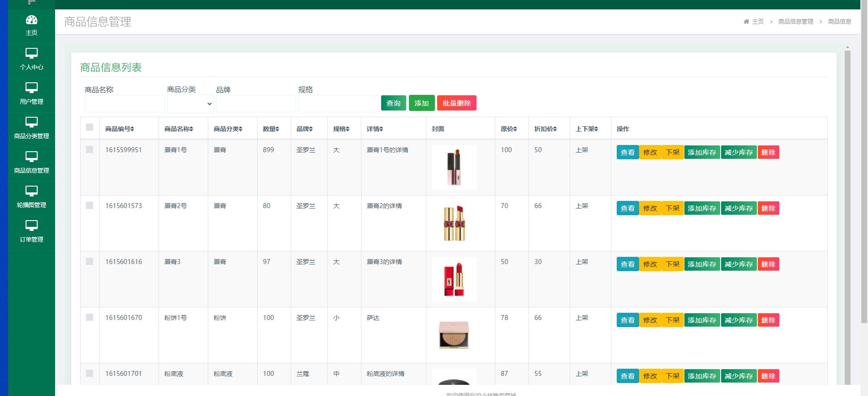
Task: Open the 唇膏2号 cover thumbnail
Action: tap(454, 223)
